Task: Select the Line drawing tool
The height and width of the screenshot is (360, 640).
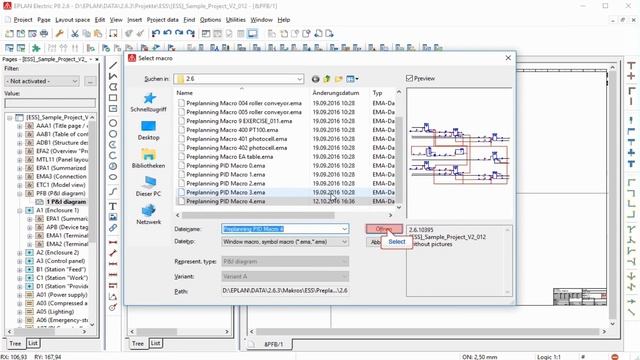Action: [113, 65]
